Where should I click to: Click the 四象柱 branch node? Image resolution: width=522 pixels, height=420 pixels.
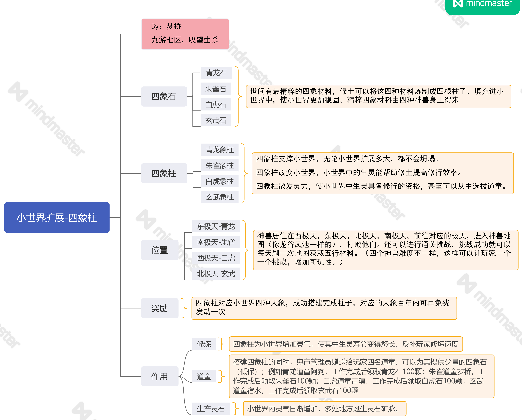(x=164, y=173)
